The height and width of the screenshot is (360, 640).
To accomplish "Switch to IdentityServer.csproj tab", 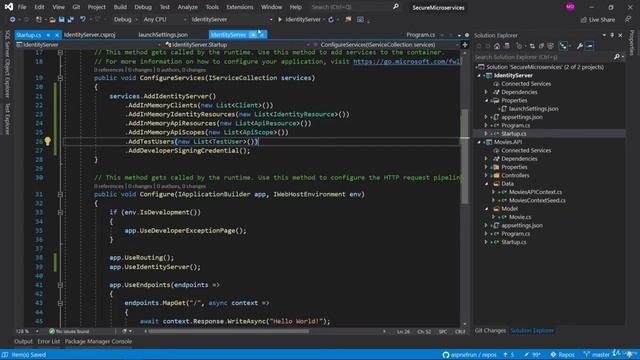I will tap(89, 35).
